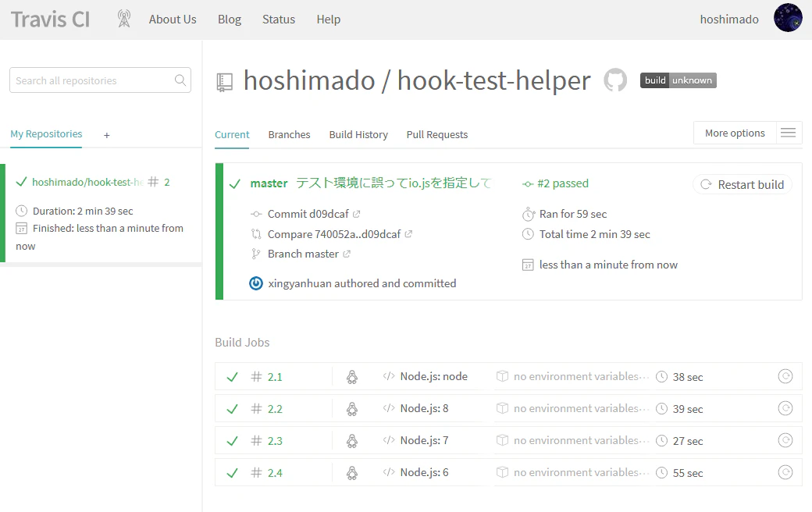The height and width of the screenshot is (512, 812).
Task: Go to the Pull Requests tab
Action: tap(437, 134)
